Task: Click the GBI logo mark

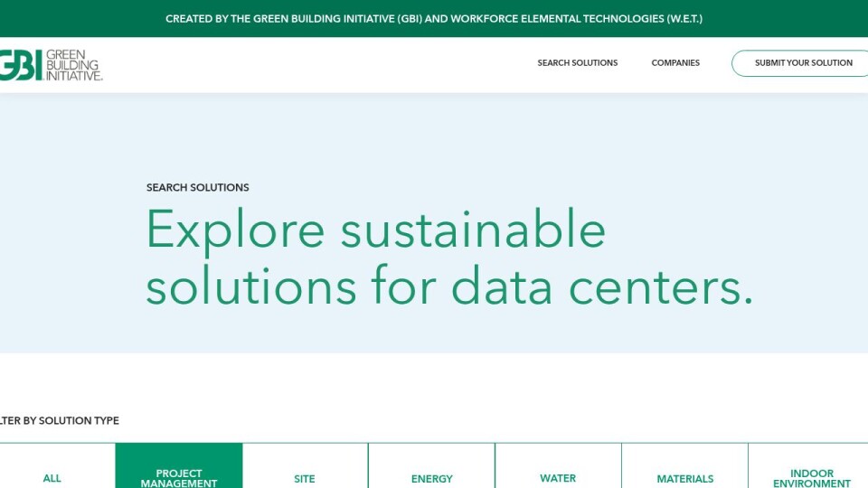Action: 20,64
